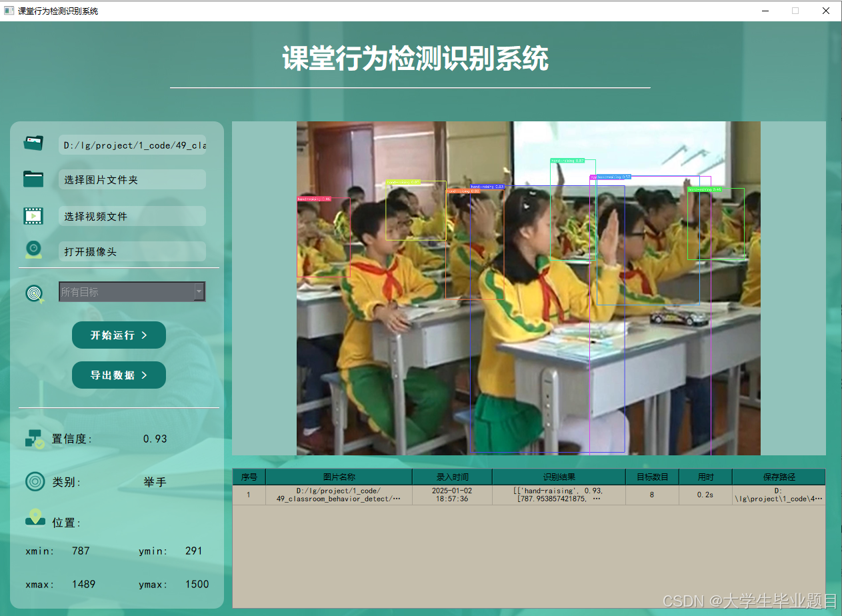Click the ymin value 291
Screen dimensions: 842x616
(x=193, y=551)
